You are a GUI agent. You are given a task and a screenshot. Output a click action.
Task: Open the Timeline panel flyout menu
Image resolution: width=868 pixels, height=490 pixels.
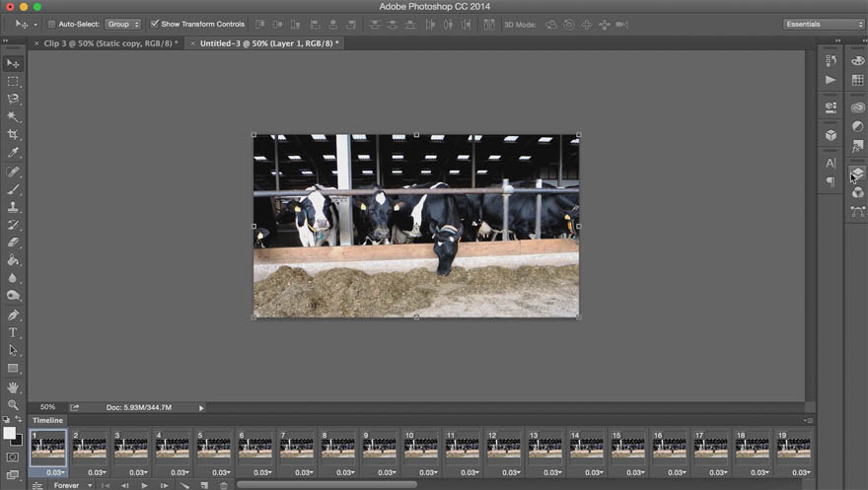click(809, 420)
